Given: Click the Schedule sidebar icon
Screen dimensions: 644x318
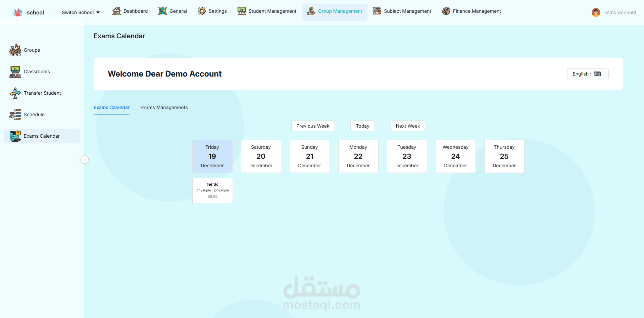Looking at the screenshot, I should click(15, 115).
